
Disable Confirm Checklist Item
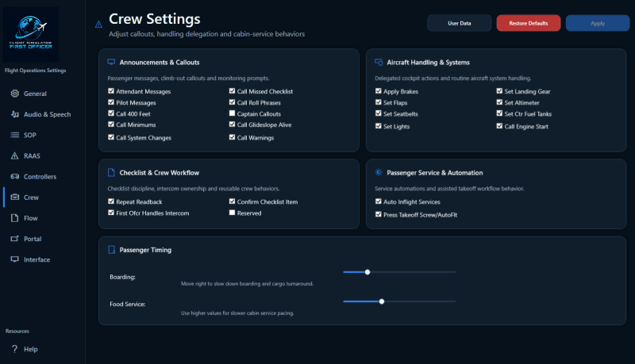[x=232, y=201]
